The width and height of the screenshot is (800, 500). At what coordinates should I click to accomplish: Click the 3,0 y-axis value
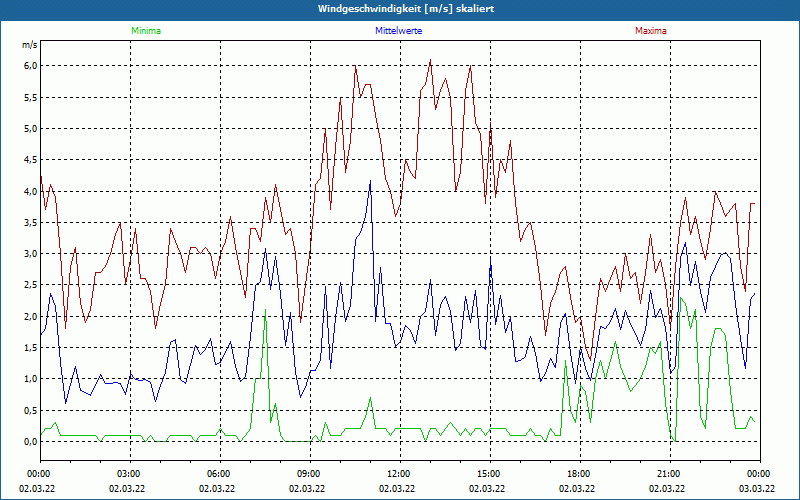[x=31, y=254]
